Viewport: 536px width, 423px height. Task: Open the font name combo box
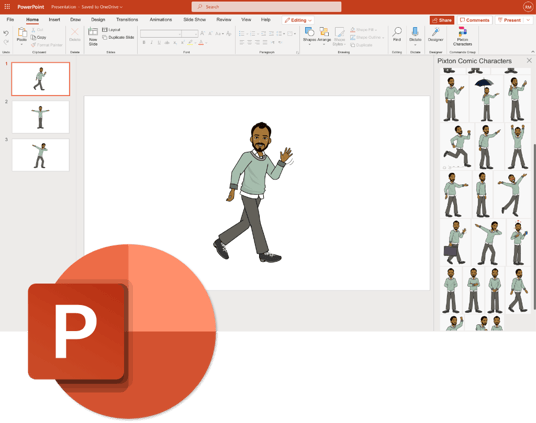coord(161,34)
